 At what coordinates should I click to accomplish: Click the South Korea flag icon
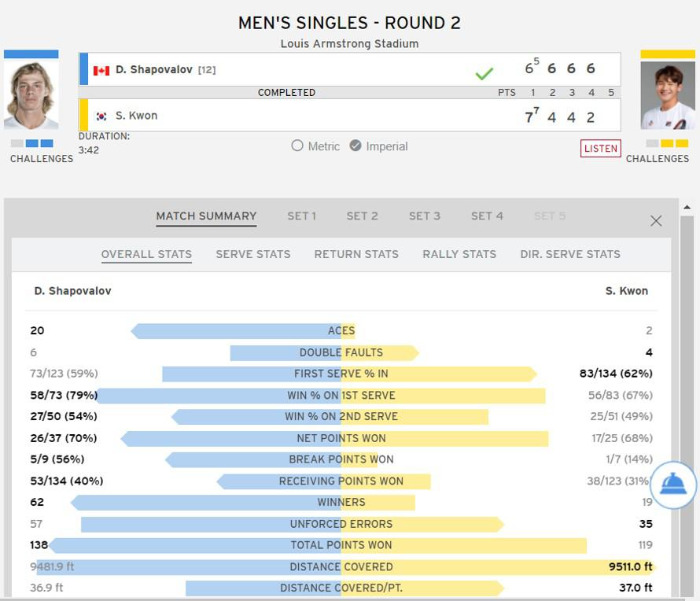click(101, 116)
